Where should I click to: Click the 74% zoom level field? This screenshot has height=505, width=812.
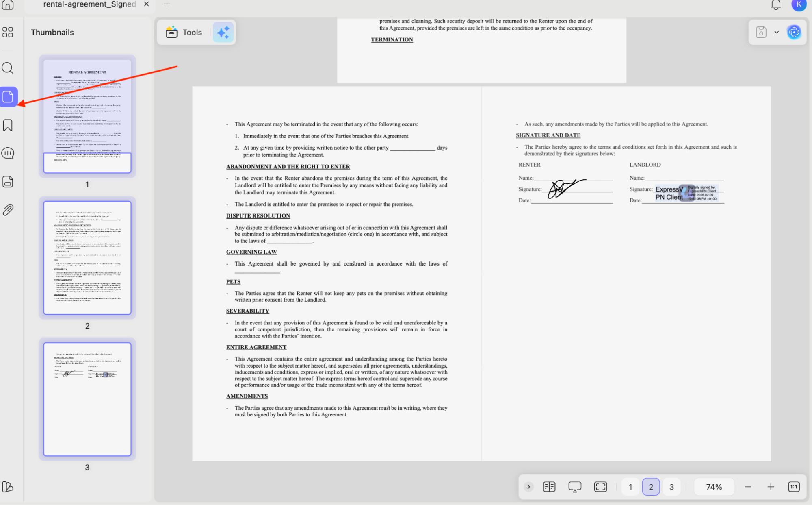coord(714,487)
